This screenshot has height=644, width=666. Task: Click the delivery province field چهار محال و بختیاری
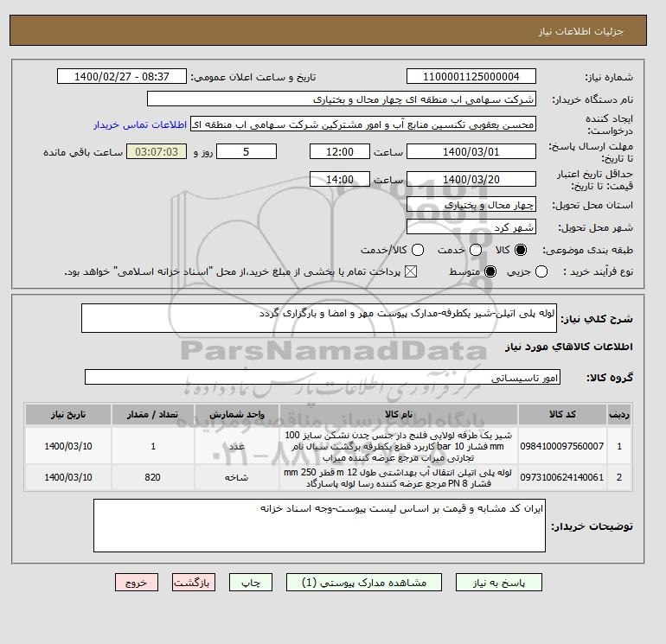[471, 205]
